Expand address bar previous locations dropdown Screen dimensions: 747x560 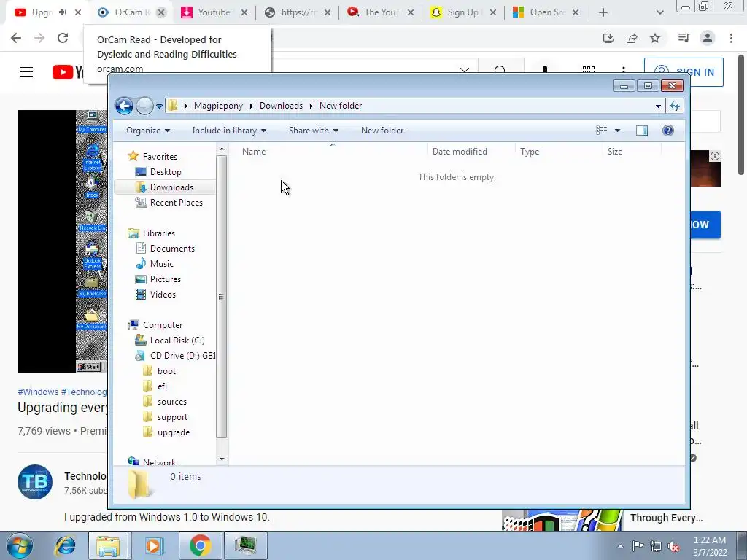click(x=658, y=106)
